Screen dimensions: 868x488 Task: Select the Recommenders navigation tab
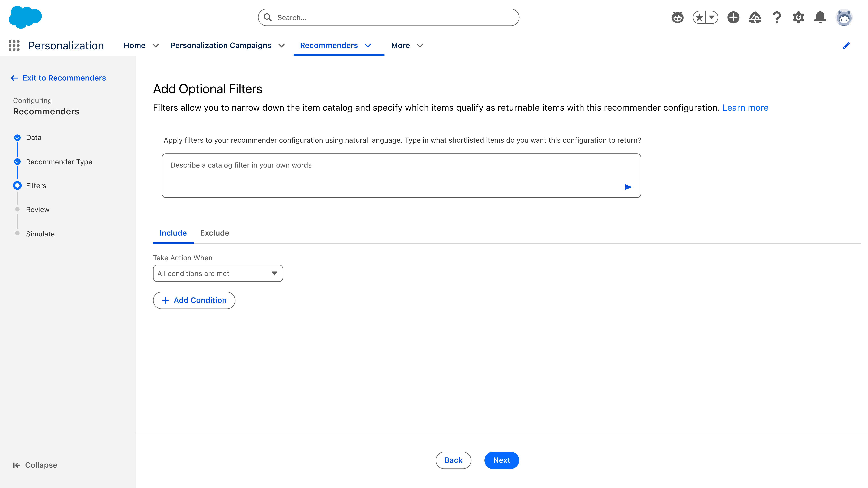(x=329, y=46)
